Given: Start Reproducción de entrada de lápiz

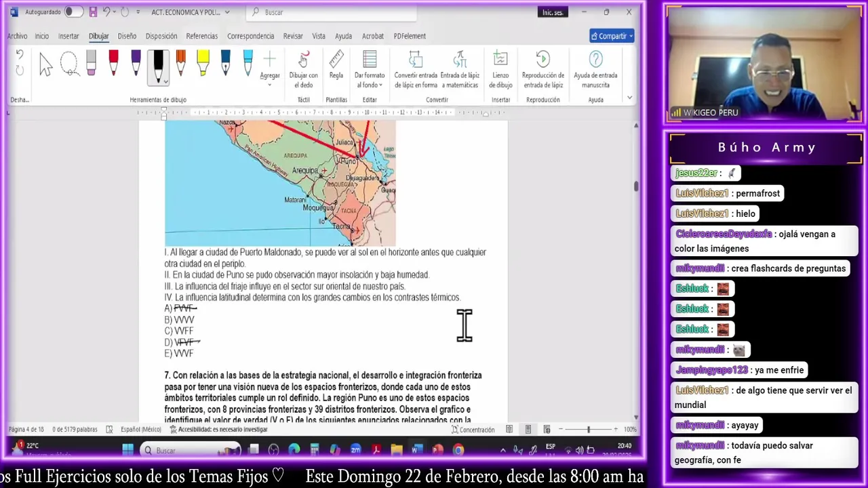Looking at the screenshot, I should [x=542, y=69].
